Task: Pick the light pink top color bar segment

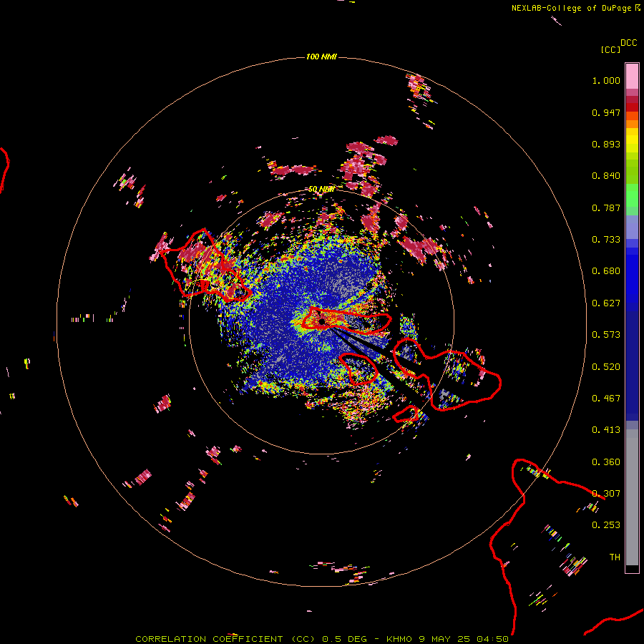Action: tap(632, 77)
